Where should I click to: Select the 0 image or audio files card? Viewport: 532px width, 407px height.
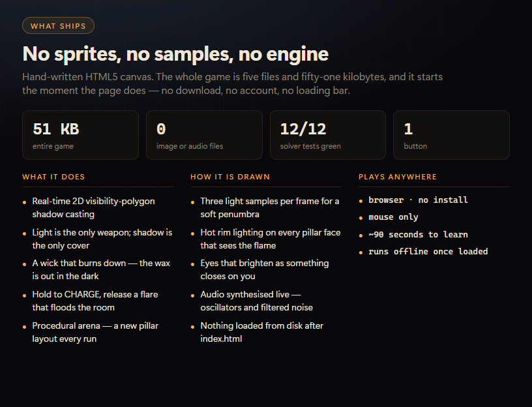pos(204,135)
